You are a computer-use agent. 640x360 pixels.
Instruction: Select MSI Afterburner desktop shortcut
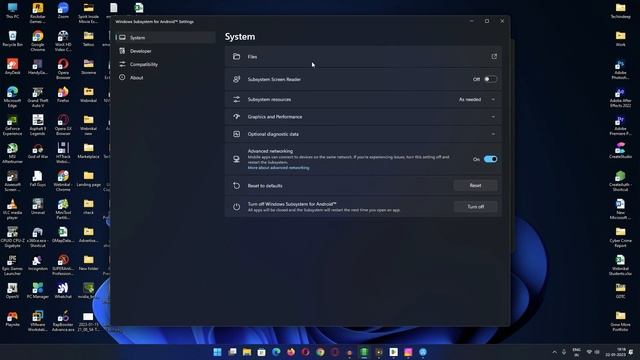pyautogui.click(x=12, y=153)
